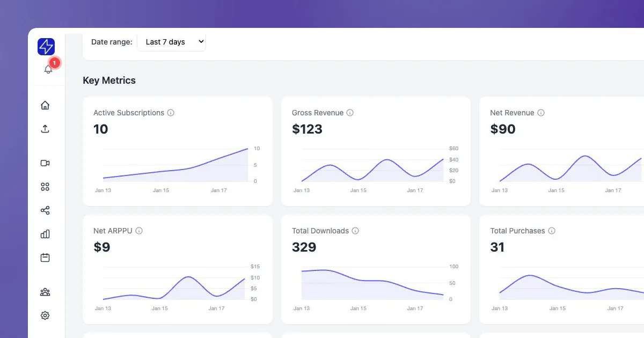The image size is (644, 338).
Task: Click the Net ARPPU chart
Action: (177, 287)
